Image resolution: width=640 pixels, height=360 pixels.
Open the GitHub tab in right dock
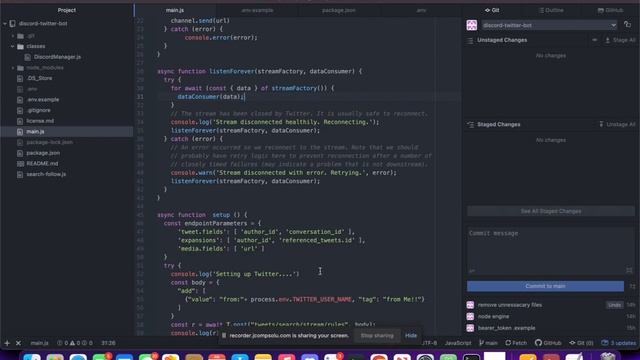(610, 10)
